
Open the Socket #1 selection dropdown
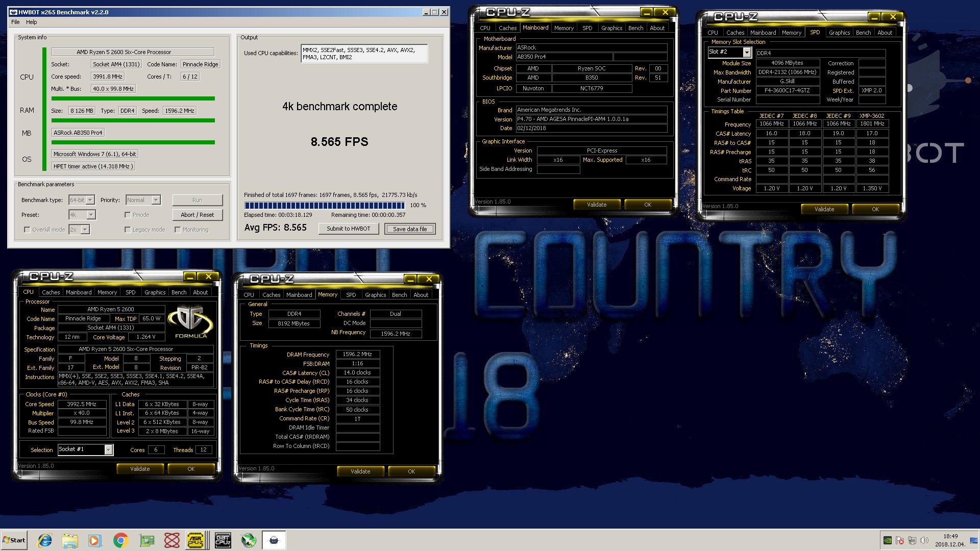(85, 449)
